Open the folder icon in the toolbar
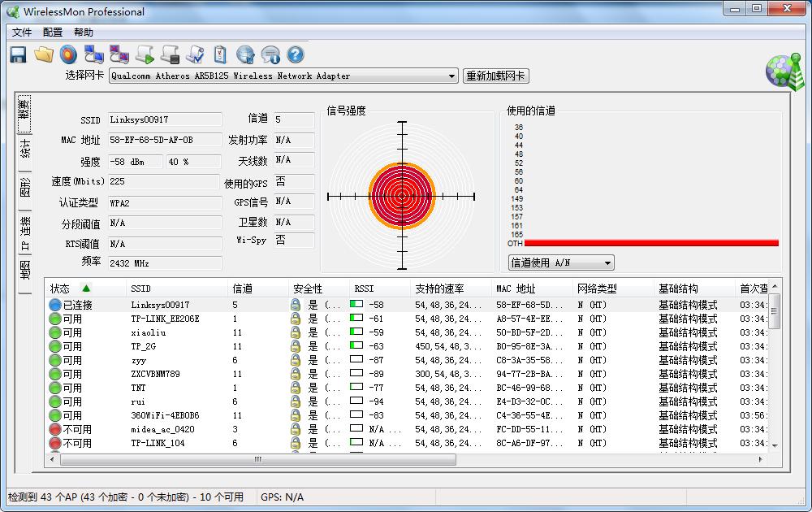 [x=43, y=54]
